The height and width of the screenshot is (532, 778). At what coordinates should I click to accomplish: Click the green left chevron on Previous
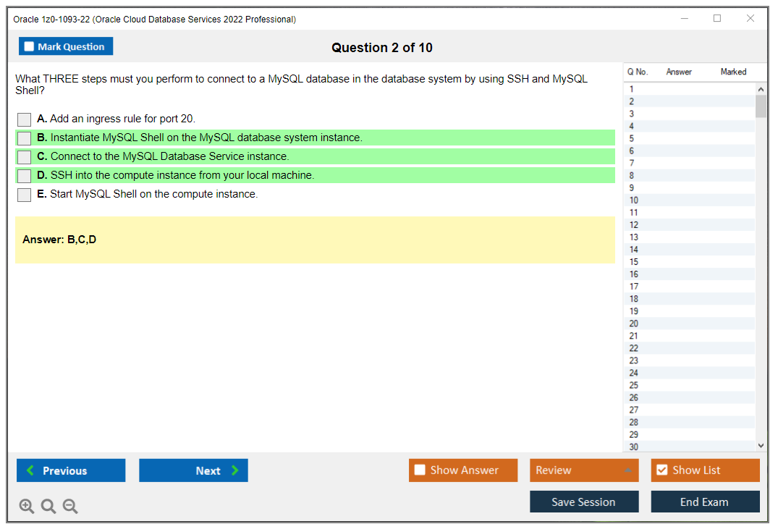tap(30, 470)
